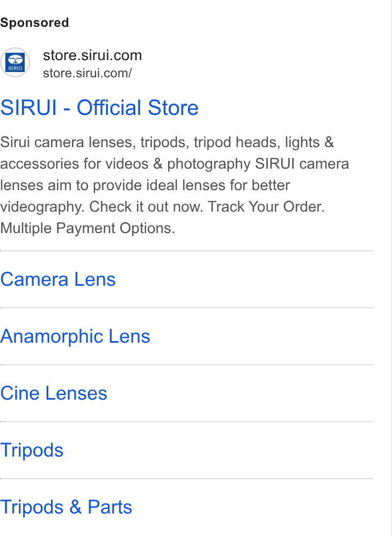The height and width of the screenshot is (535, 392).
Task: Click the store.sirui.com/ URL text
Action: click(88, 73)
